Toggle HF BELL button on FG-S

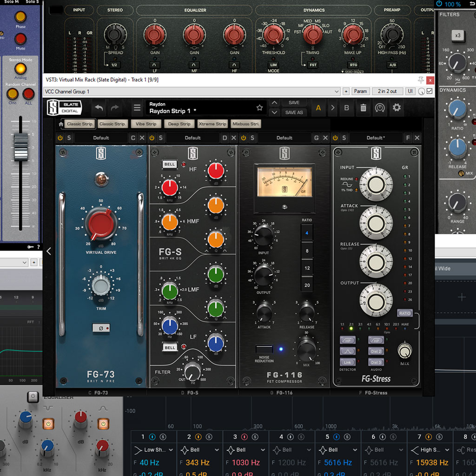pos(169,164)
